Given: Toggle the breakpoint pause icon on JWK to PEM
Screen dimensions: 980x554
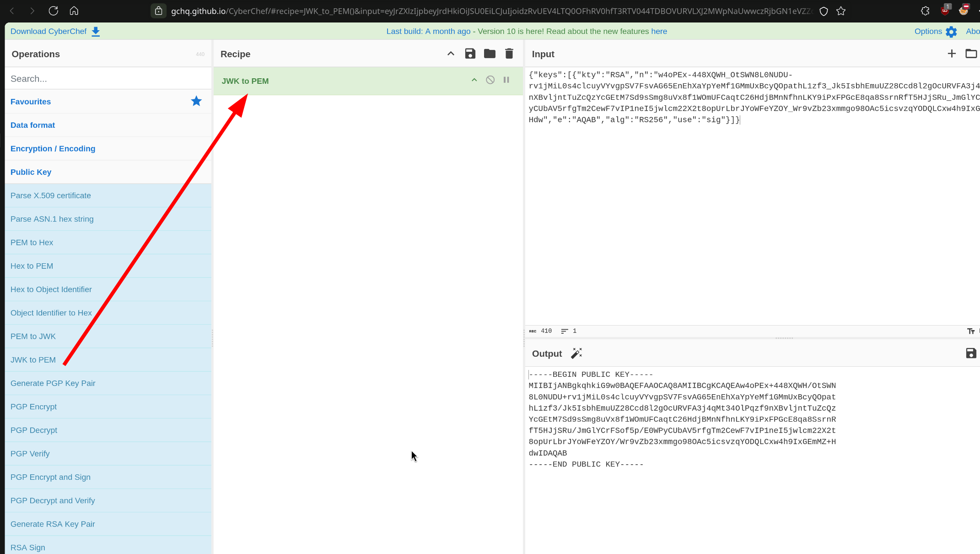Looking at the screenshot, I should coord(506,80).
